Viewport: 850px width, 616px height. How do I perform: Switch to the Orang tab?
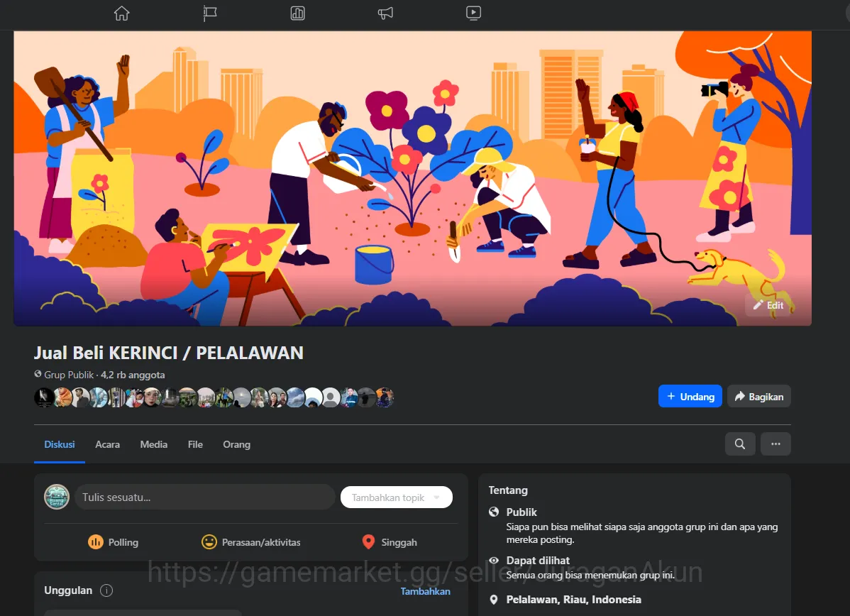[237, 445]
